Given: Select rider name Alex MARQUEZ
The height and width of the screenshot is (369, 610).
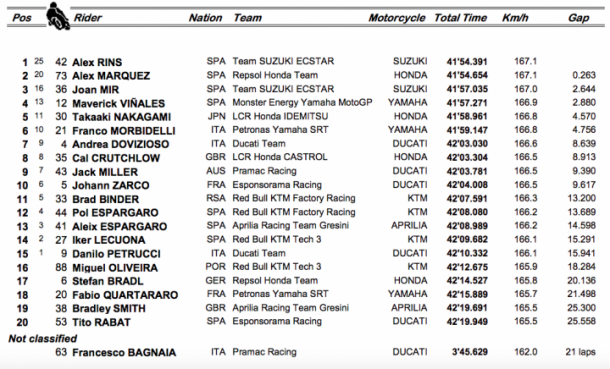Looking at the screenshot, I should (111, 76).
